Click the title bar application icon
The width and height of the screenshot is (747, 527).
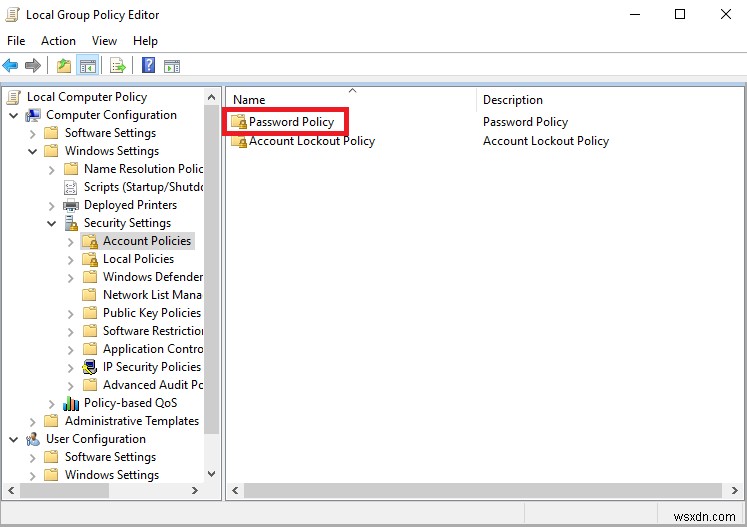(x=12, y=15)
